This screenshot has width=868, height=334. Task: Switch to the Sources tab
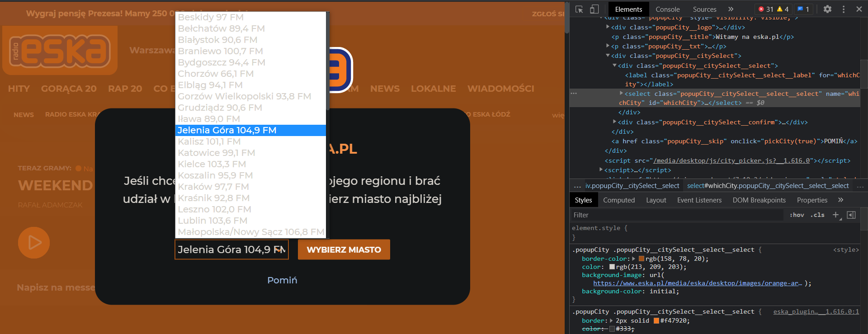(x=704, y=9)
